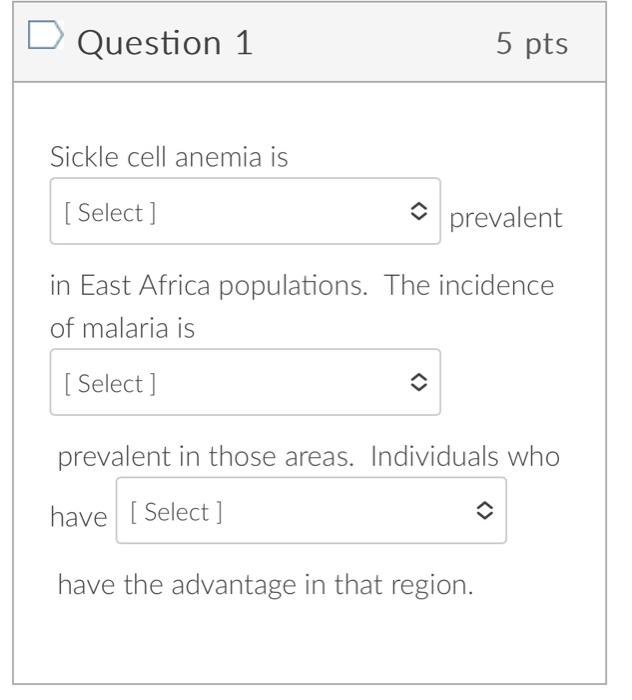Expand the dropdown below "of malaria is"
Viewport: 632px width, 700px height.
pyautogui.click(x=245, y=383)
